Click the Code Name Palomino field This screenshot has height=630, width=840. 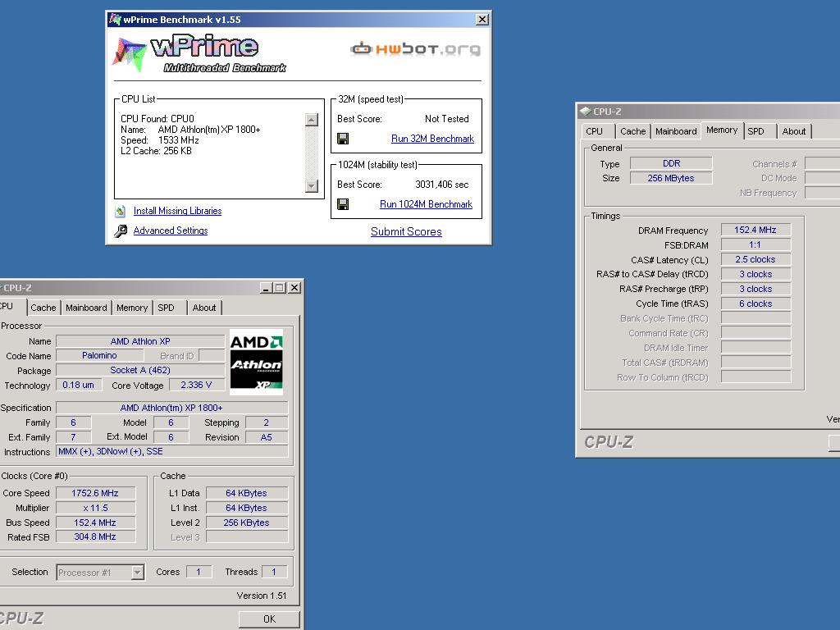(99, 356)
